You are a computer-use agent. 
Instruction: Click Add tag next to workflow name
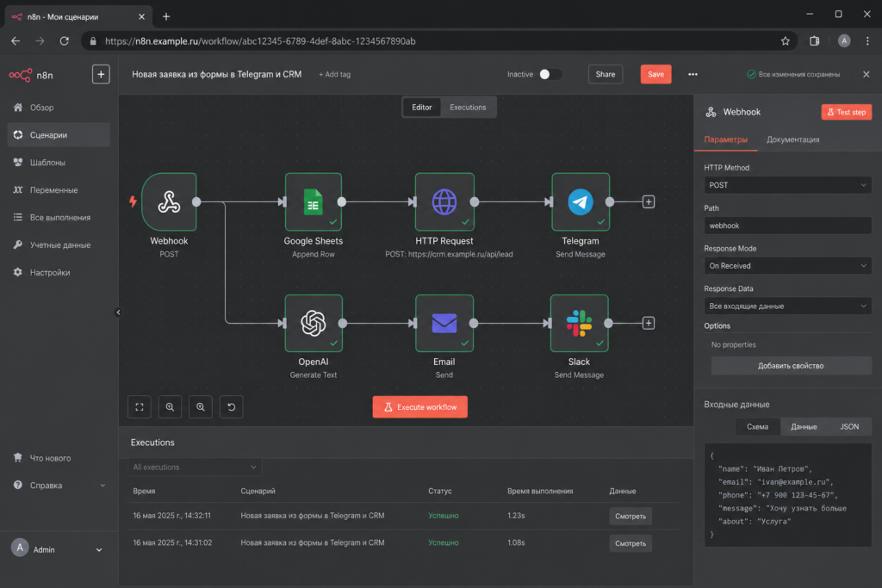tap(335, 74)
